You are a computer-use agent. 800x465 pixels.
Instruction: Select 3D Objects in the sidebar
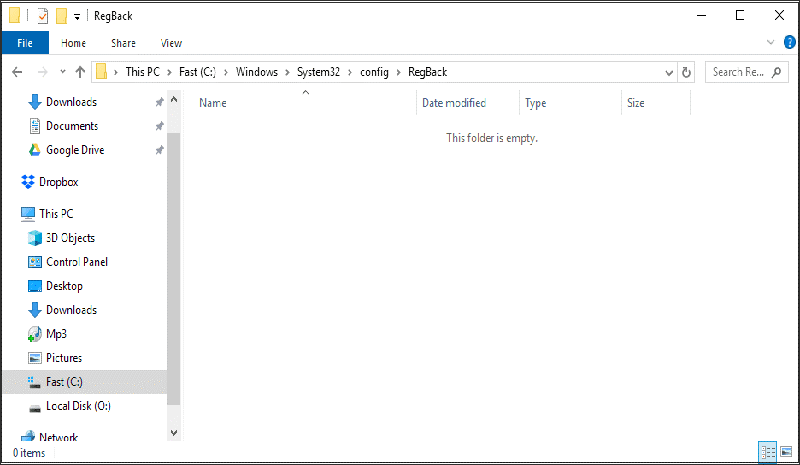[x=70, y=238]
